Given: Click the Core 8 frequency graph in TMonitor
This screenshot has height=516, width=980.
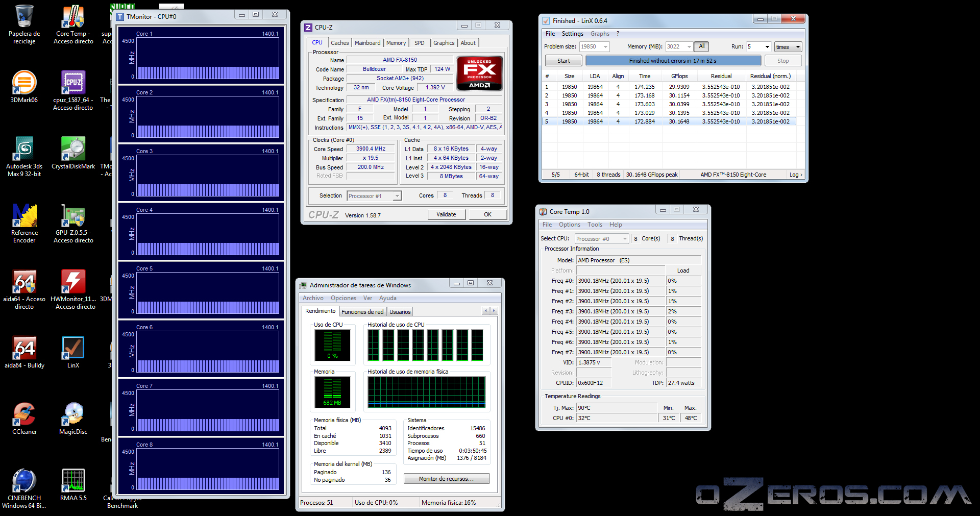Looking at the screenshot, I should point(208,469).
